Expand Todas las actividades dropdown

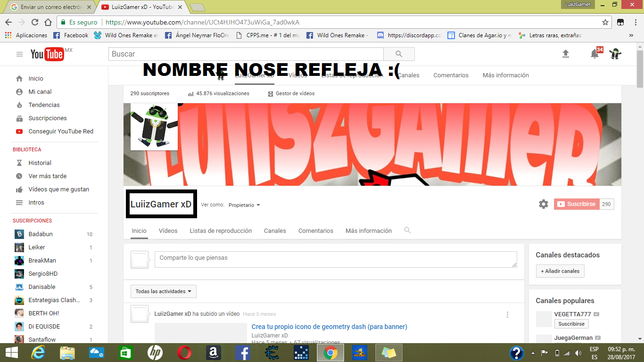[x=163, y=291]
